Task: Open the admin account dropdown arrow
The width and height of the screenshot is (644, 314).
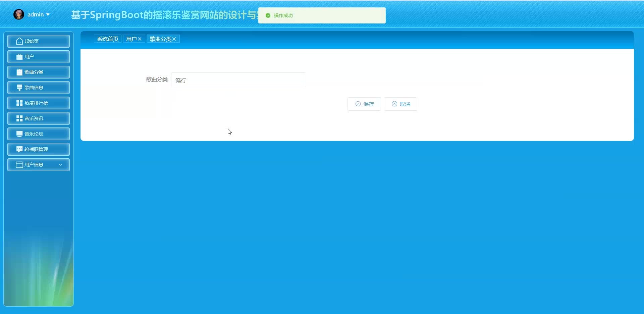Action: 48,15
